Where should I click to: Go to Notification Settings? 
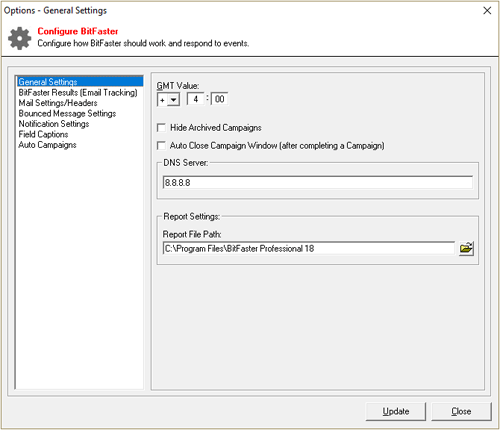(x=54, y=124)
